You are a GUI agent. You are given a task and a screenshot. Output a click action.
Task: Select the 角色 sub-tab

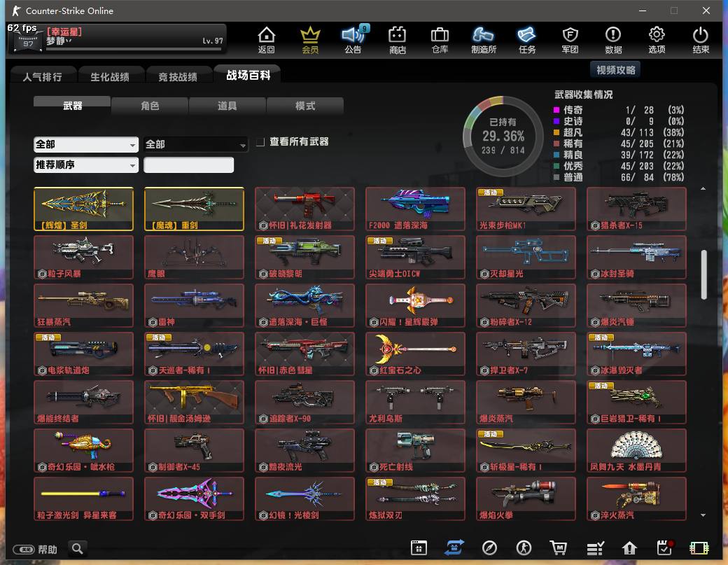click(150, 106)
